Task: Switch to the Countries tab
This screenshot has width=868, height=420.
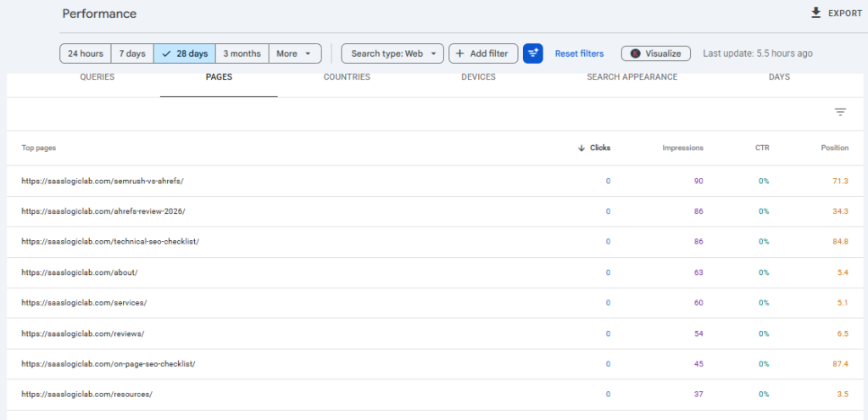Action: [347, 77]
